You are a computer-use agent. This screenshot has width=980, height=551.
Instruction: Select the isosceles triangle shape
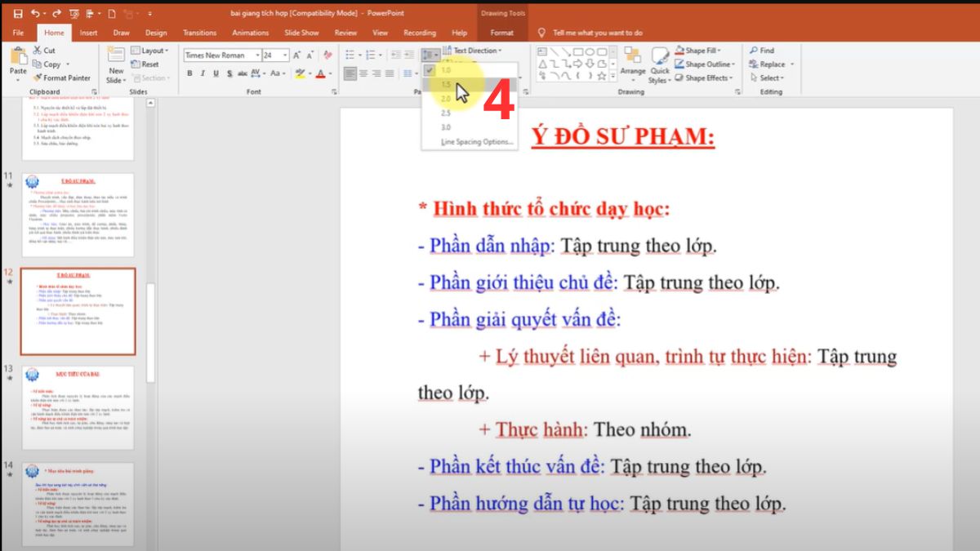(541, 64)
